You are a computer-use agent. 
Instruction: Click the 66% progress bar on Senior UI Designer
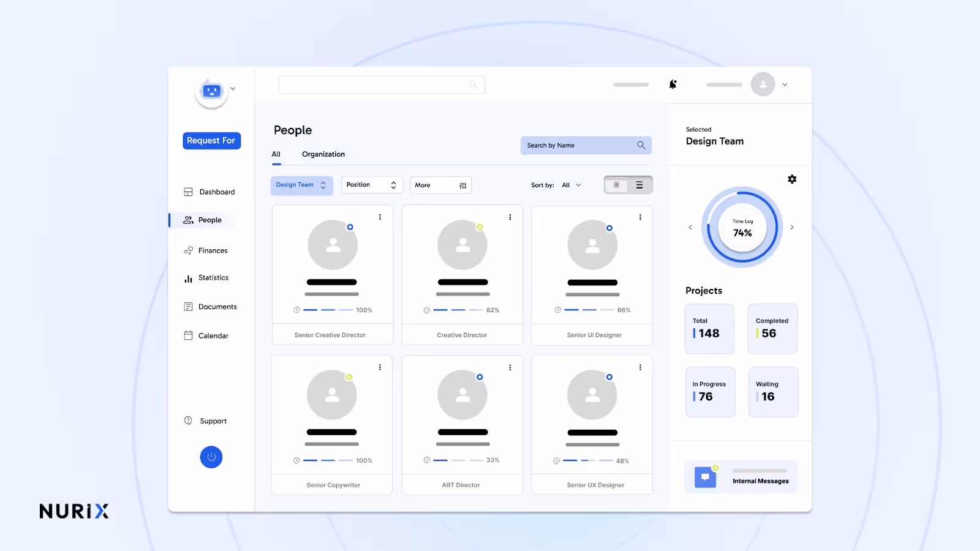click(x=589, y=310)
